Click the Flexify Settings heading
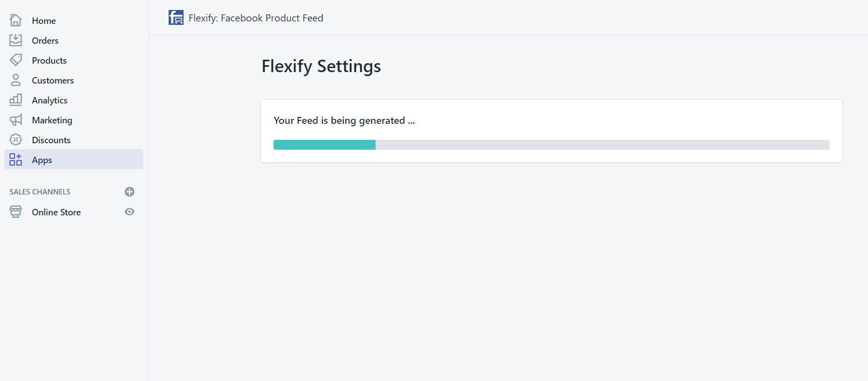 [321, 66]
